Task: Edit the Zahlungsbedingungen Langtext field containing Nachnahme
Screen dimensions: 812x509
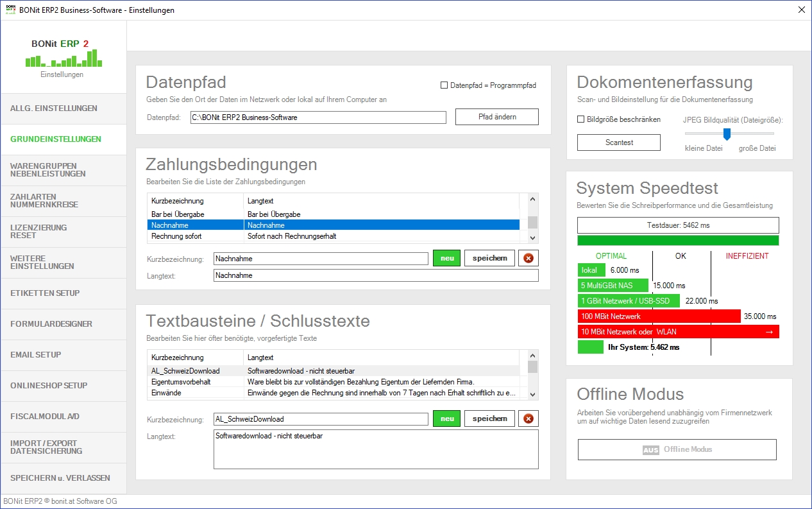Action: point(376,275)
